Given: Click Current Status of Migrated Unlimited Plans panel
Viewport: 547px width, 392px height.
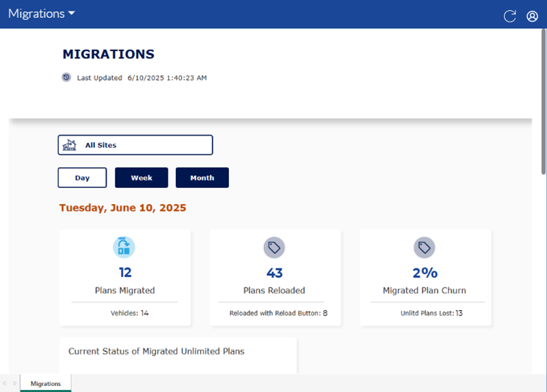Looking at the screenshot, I should click(178, 355).
